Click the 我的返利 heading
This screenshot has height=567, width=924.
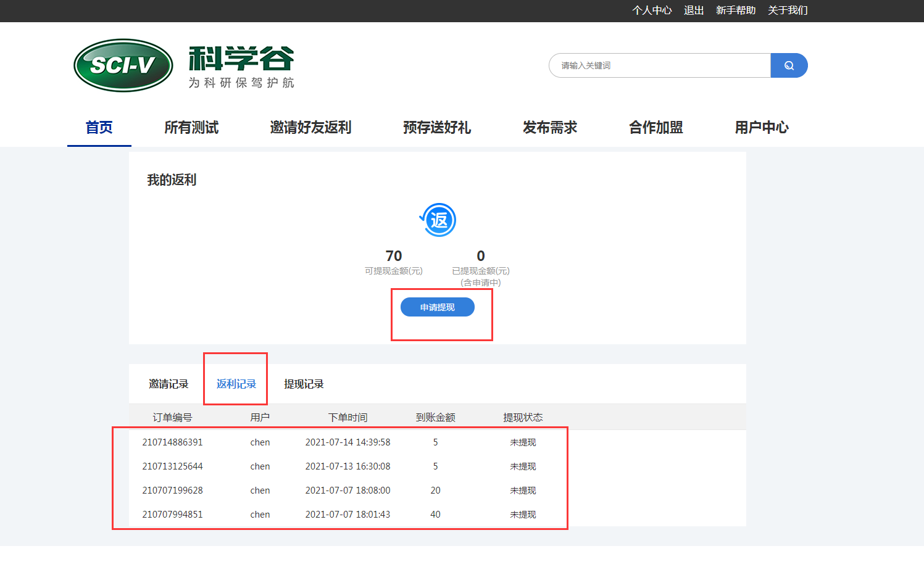(172, 180)
